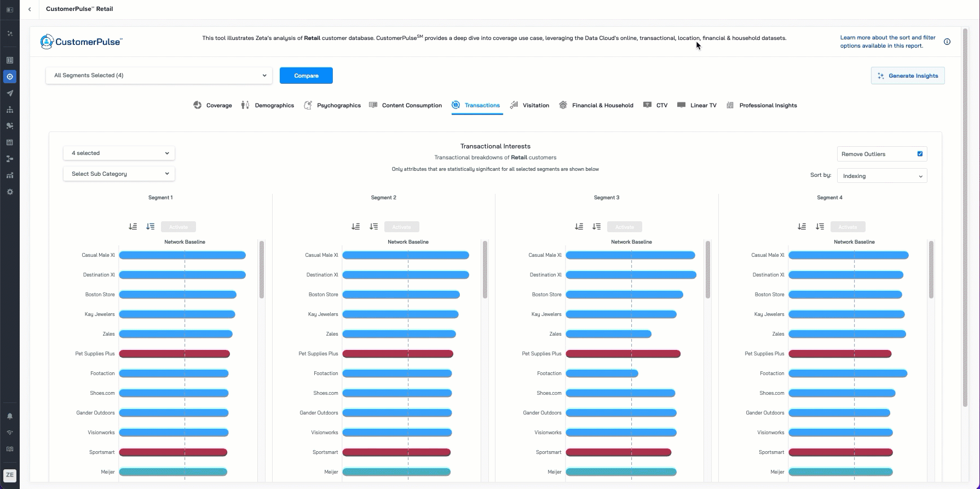Open the 4 selected category dropdown
Screen dimensions: 980x489
click(119, 153)
